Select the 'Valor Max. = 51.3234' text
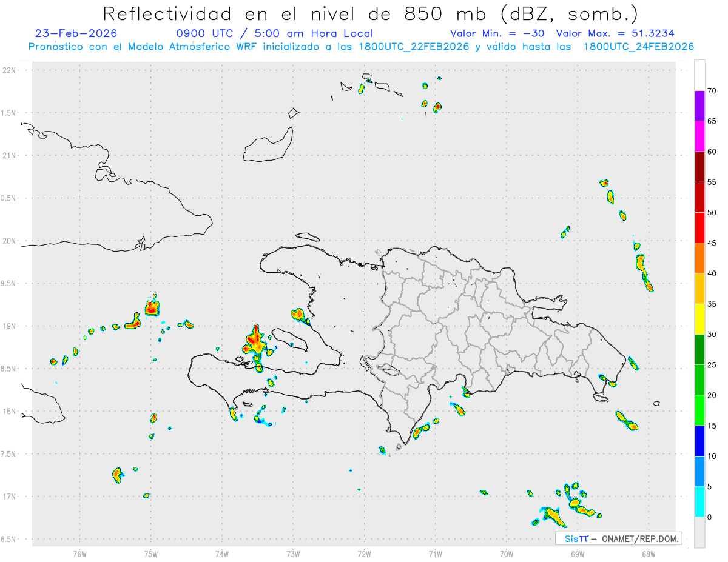 click(x=615, y=33)
